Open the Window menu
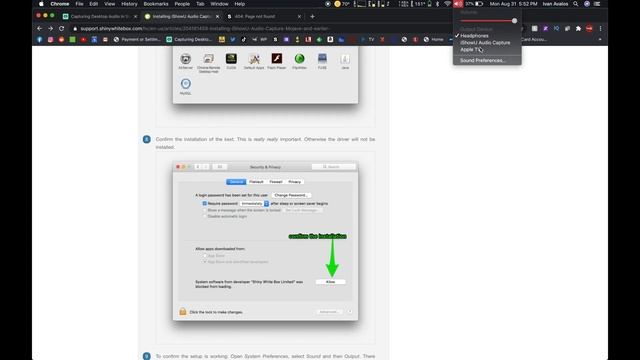 tap(219, 4)
